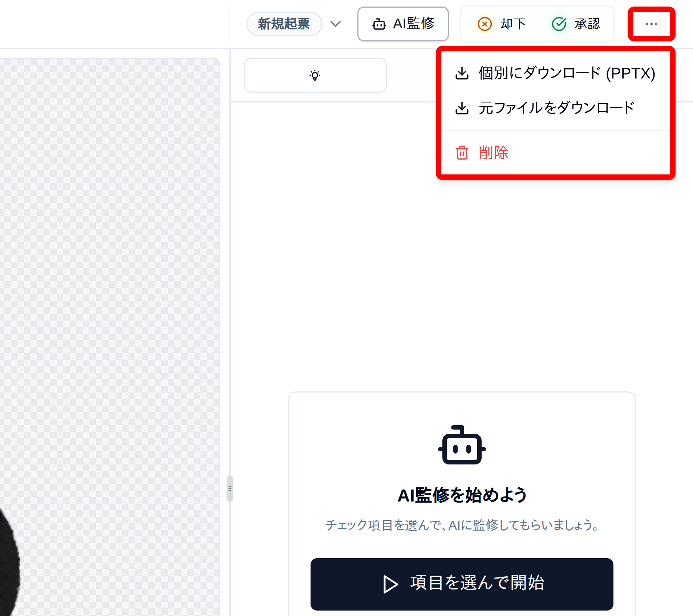
Task: Click the panel divider drag handle
Action: click(230, 489)
